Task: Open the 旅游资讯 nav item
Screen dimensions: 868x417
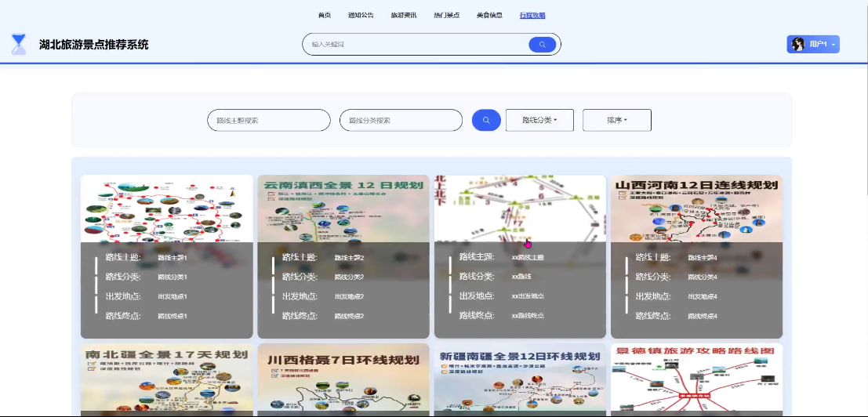Action: (x=404, y=15)
